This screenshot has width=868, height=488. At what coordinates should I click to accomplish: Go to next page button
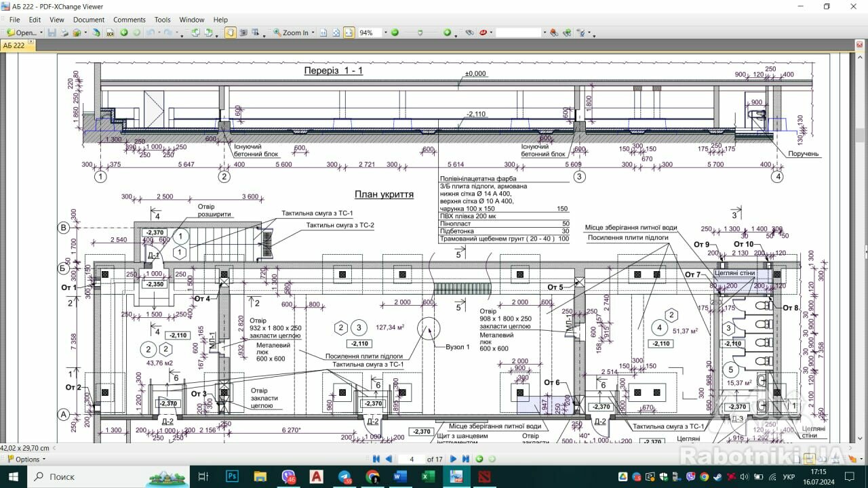tap(454, 459)
